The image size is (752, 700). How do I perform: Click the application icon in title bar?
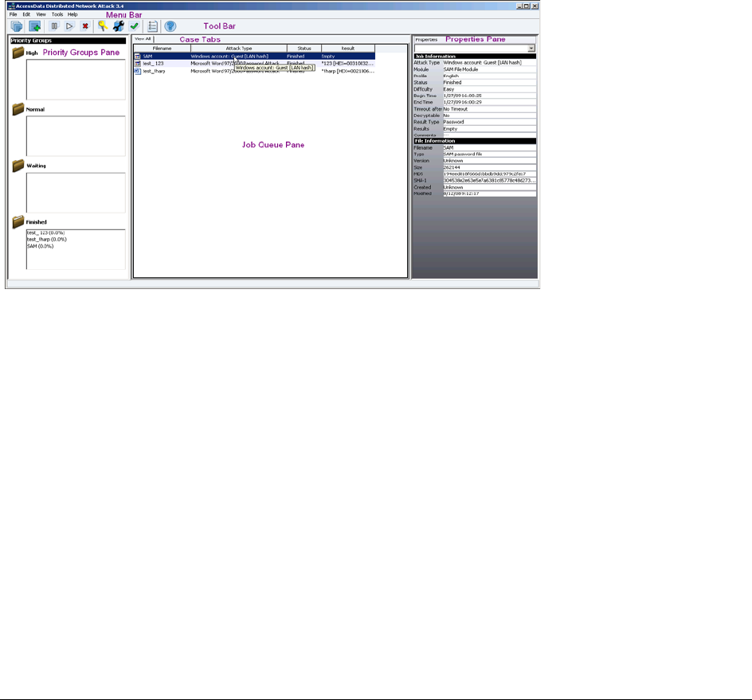11,6
